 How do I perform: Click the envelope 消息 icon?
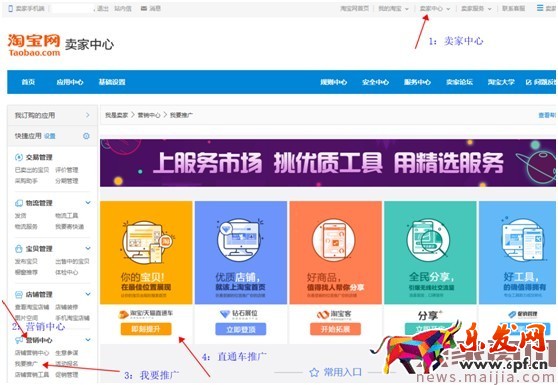[x=144, y=8]
